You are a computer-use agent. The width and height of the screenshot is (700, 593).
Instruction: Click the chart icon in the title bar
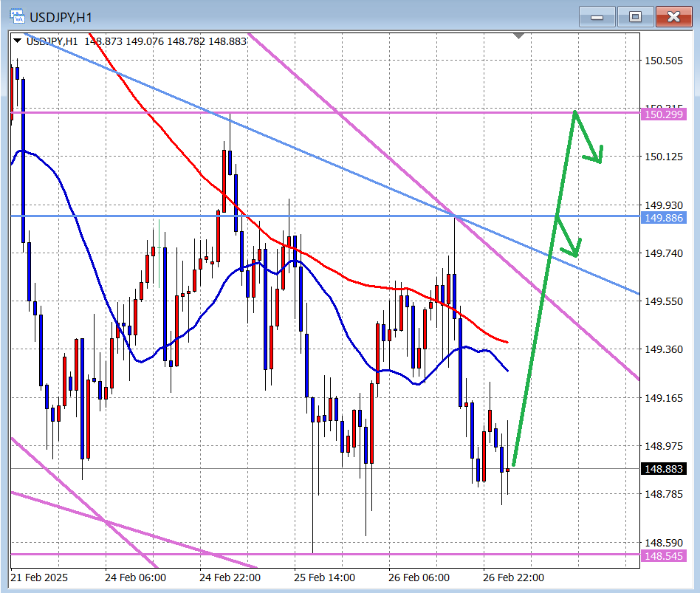click(13, 16)
